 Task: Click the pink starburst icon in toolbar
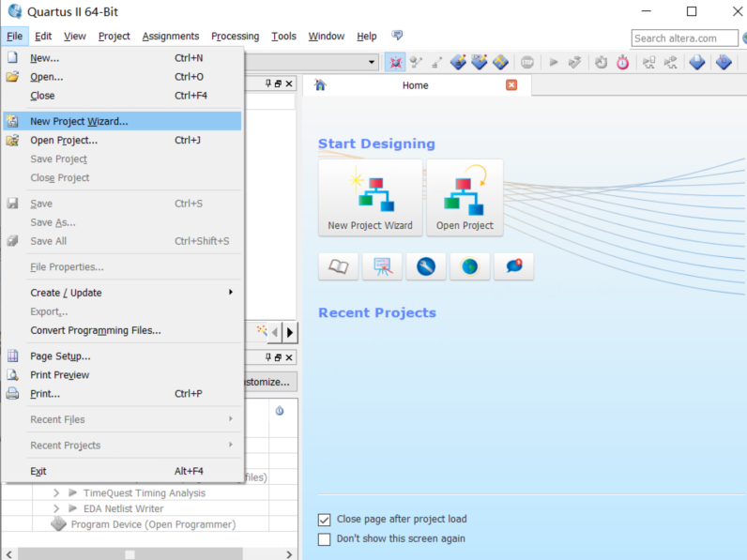click(x=395, y=62)
